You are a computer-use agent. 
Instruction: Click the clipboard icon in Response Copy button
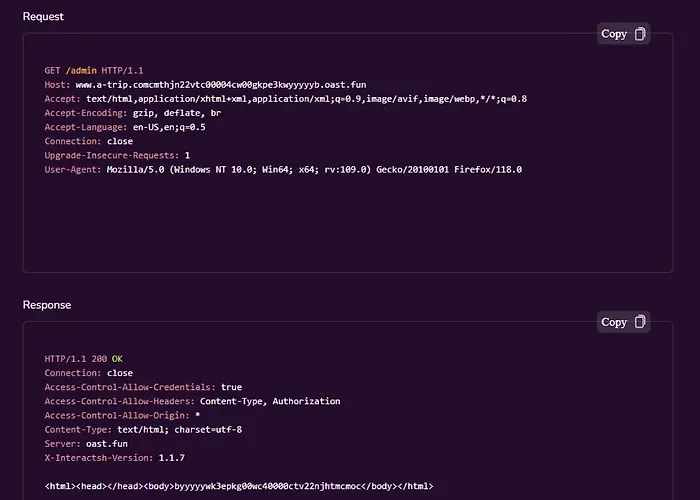pyautogui.click(x=640, y=322)
